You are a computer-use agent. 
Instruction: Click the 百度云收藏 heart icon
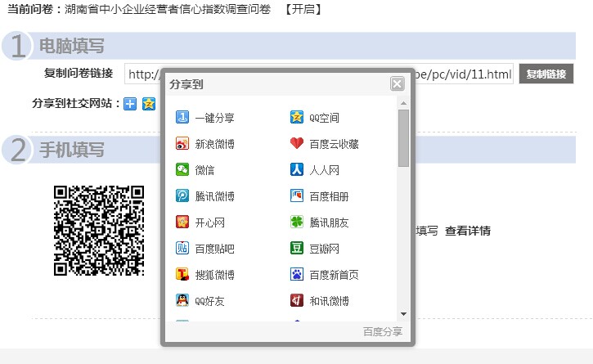[x=297, y=143]
